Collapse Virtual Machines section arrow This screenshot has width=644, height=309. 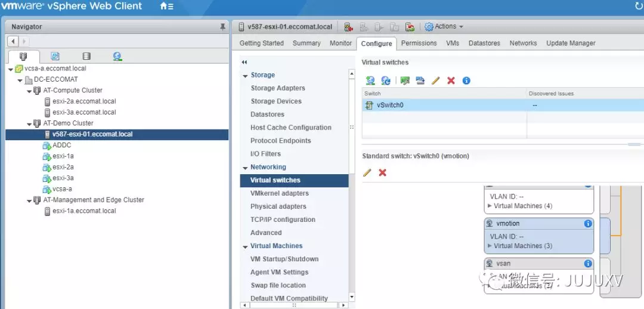pyautogui.click(x=245, y=247)
